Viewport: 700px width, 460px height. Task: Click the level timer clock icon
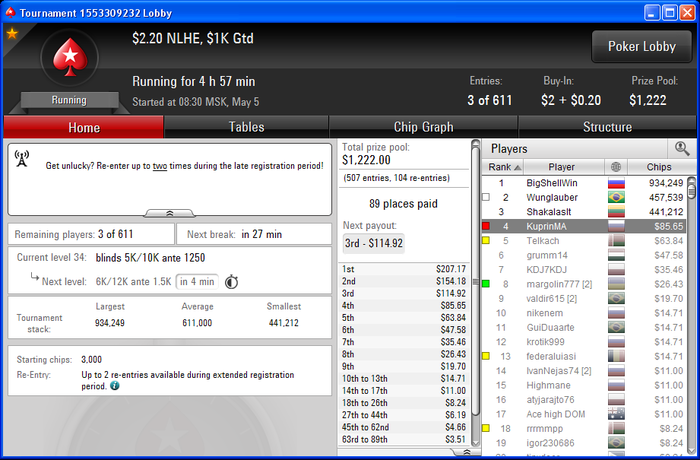[231, 282]
